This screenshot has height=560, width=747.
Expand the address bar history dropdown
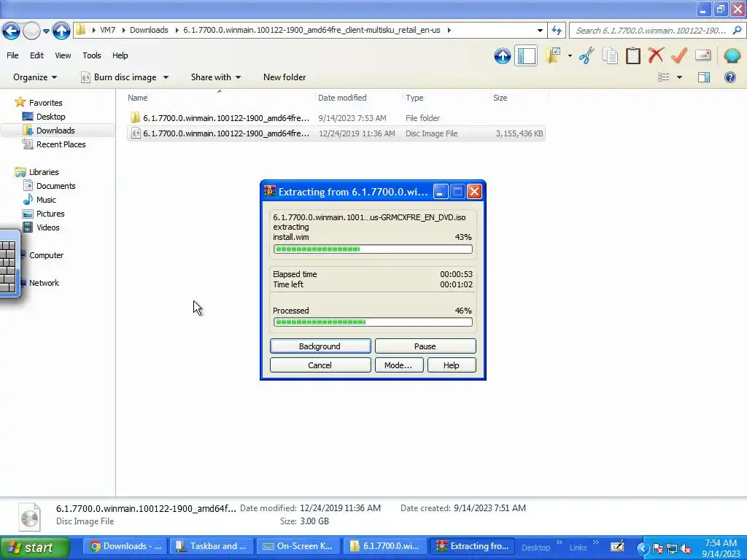[540, 31]
